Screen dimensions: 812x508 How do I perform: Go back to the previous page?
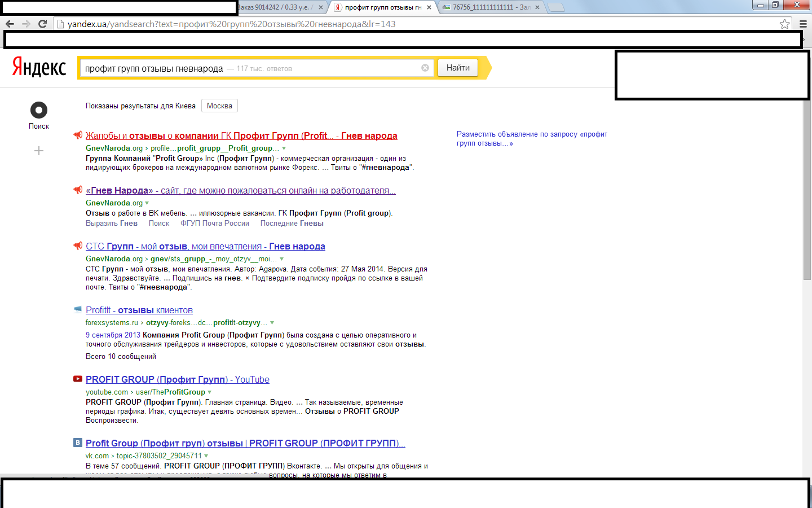click(x=10, y=24)
